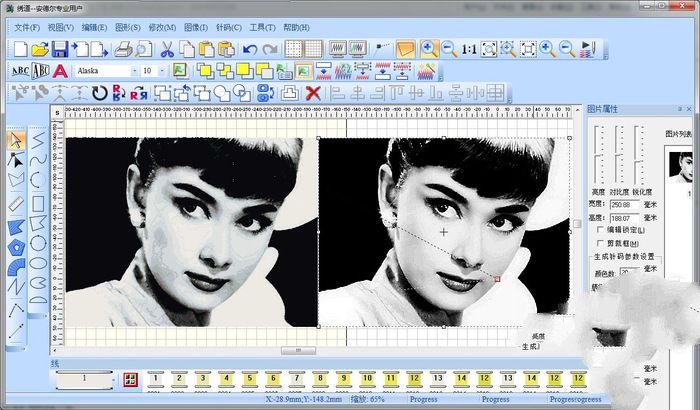Close the 图片属性 panel
Viewport: 700px width, 410px height.
pyautogui.click(x=689, y=109)
